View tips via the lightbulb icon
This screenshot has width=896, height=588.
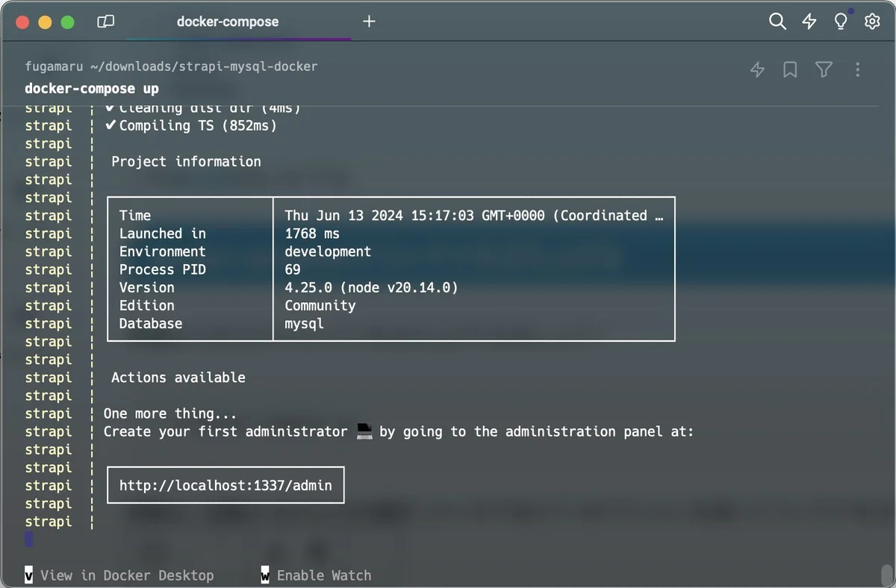[841, 22]
